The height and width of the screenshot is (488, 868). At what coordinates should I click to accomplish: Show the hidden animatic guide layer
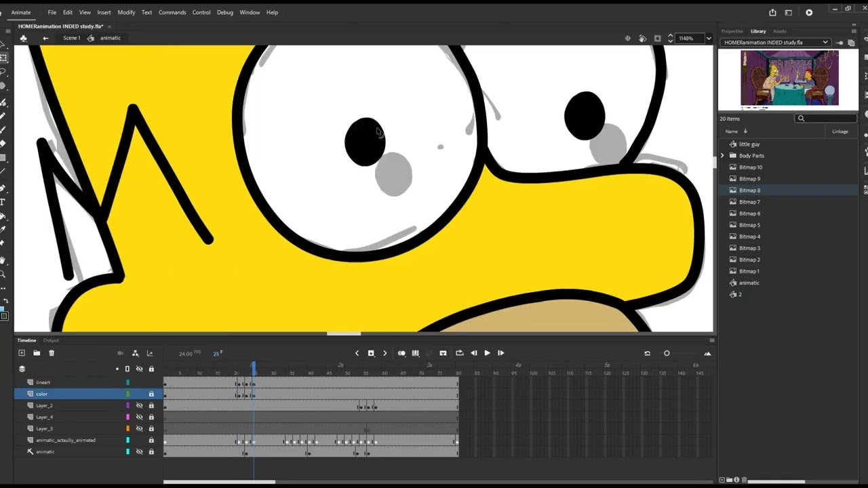139,451
